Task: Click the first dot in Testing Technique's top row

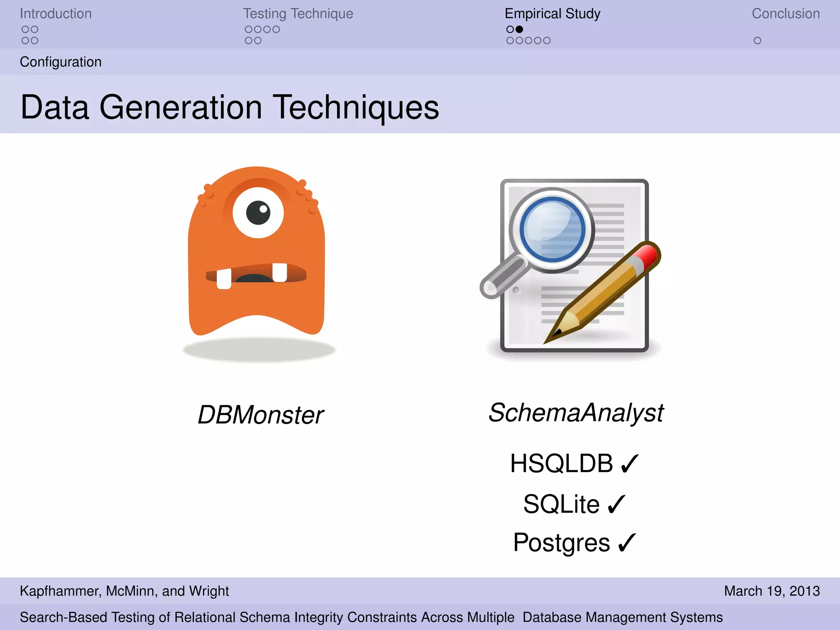Action: [249, 29]
